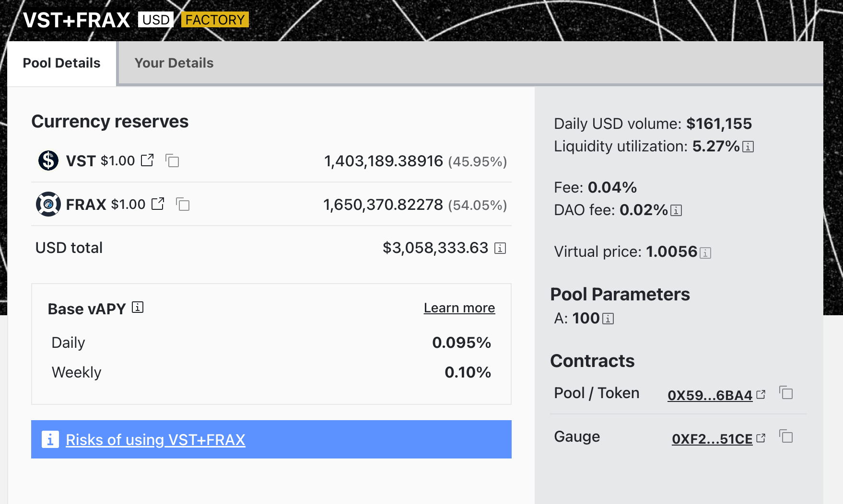Click the USD total info icon
Viewport: 843px width, 504px height.
[500, 248]
